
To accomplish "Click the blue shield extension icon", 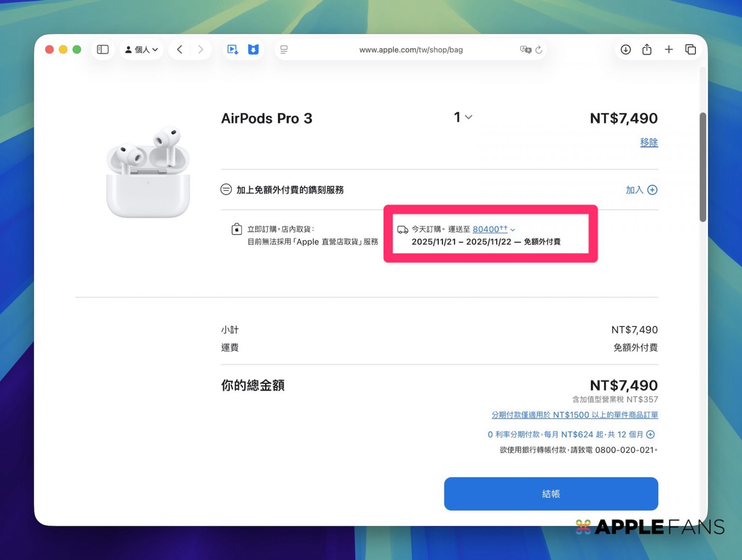I will point(253,49).
